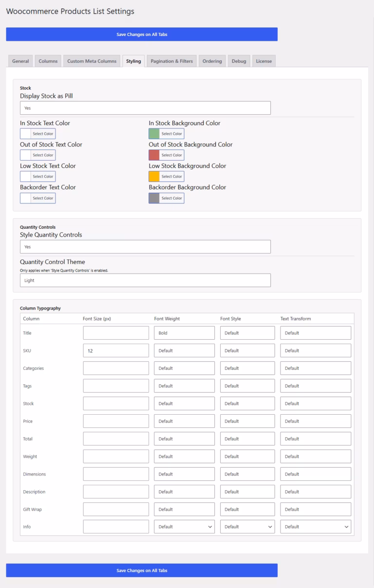The width and height of the screenshot is (374, 588).
Task: Click the Weight font size field
Action: [x=116, y=457]
